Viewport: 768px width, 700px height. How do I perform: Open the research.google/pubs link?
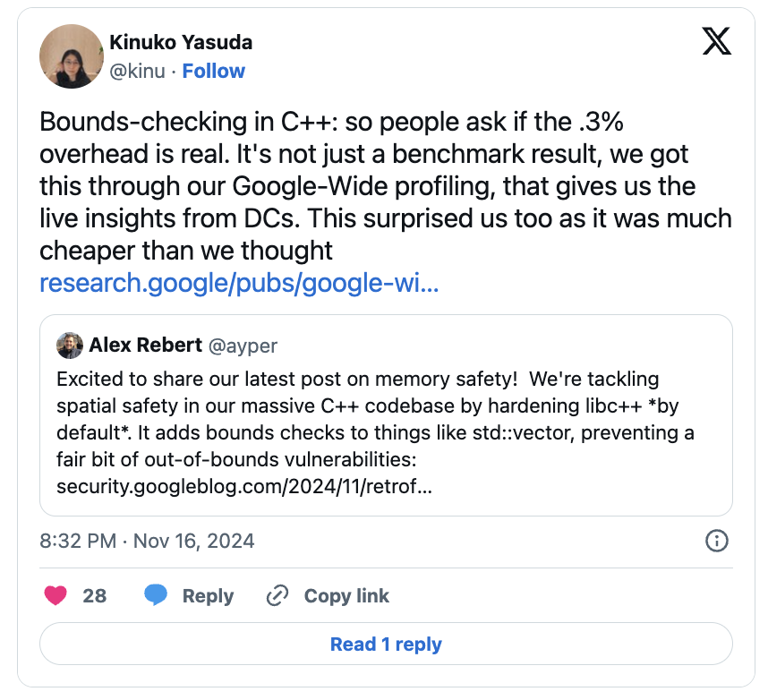point(239,284)
